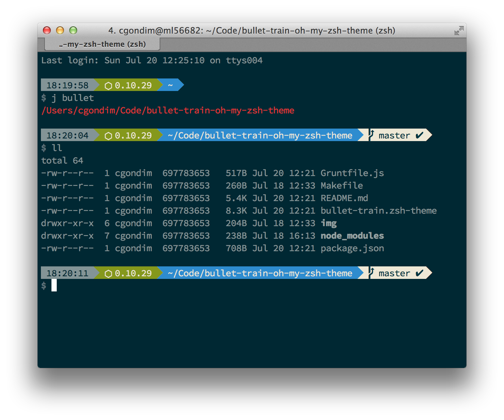The image size is (504, 420).
Task: Click the bold node_modules directory name
Action: click(352, 236)
